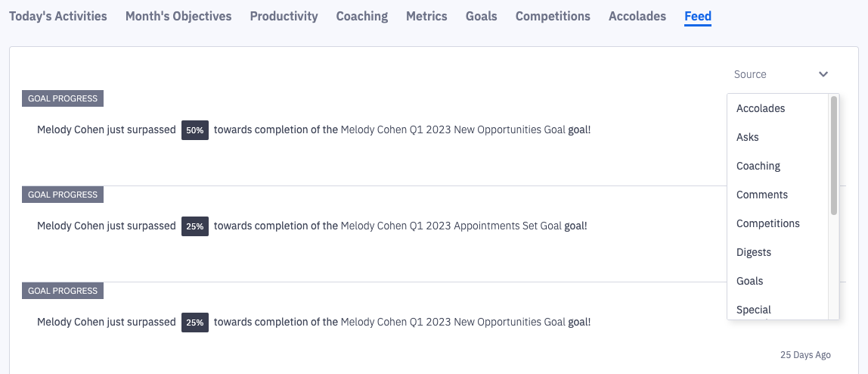Go to the Productivity tab
The image size is (868, 374).
click(x=284, y=16)
